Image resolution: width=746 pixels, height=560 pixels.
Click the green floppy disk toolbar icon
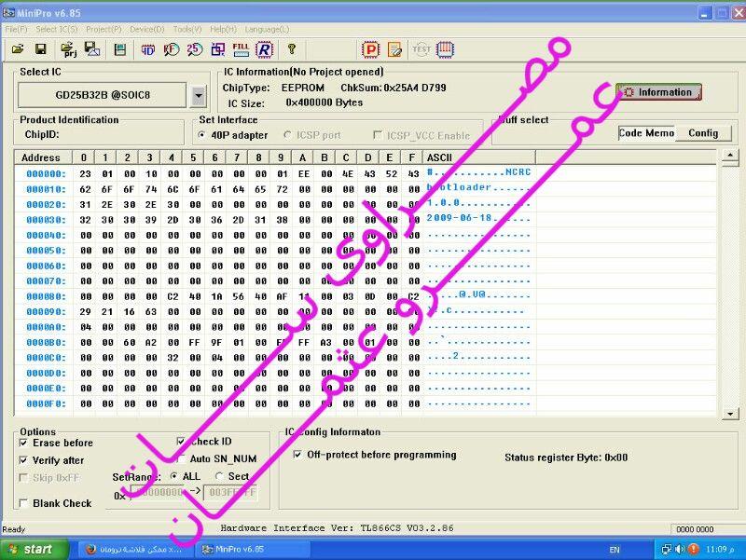tap(120, 49)
